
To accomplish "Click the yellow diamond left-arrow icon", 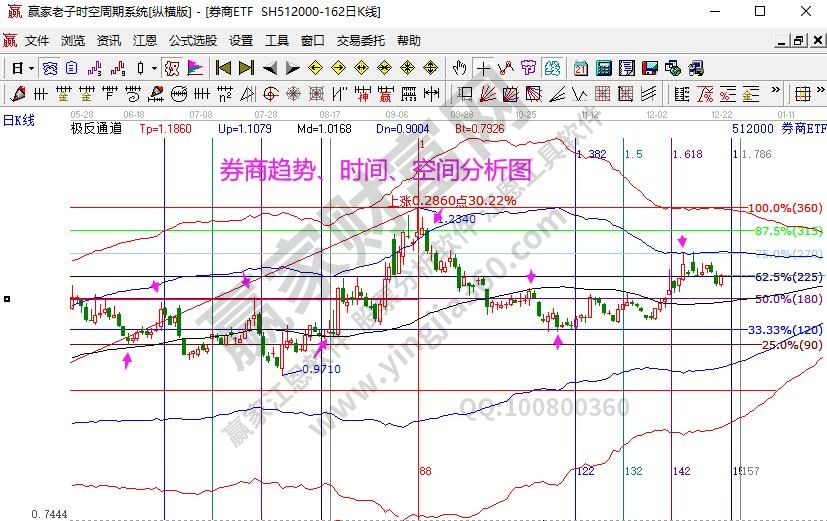I will coord(315,68).
